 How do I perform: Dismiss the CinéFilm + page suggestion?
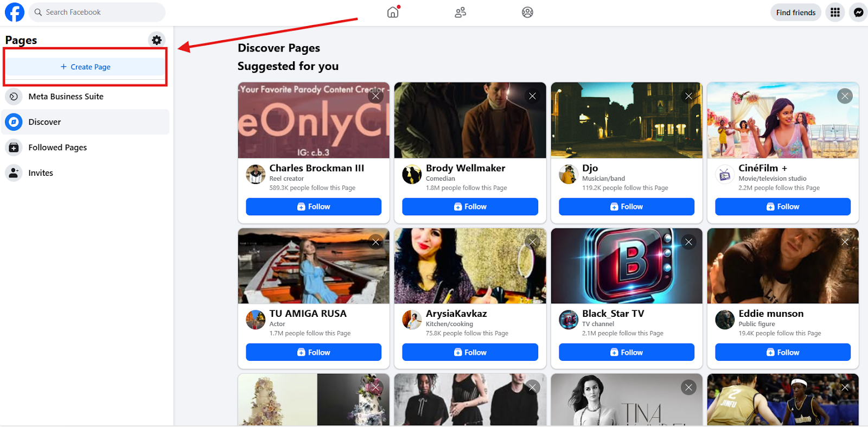coord(845,96)
